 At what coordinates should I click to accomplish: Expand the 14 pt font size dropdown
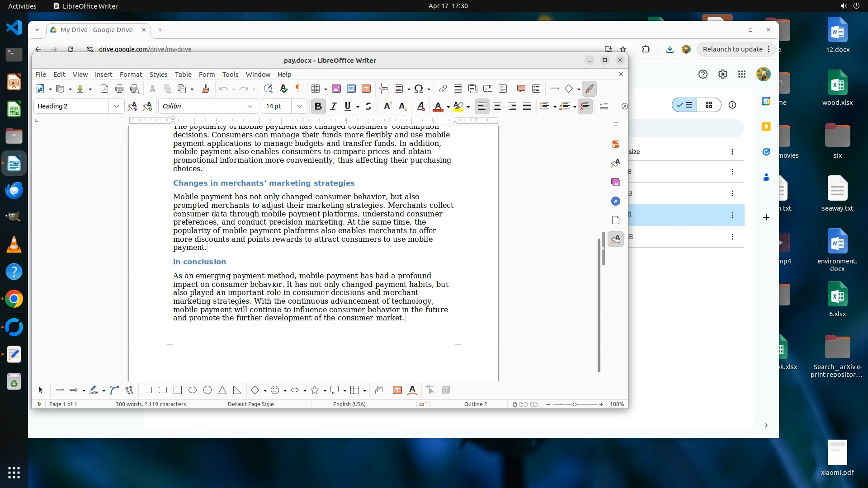pyautogui.click(x=299, y=106)
